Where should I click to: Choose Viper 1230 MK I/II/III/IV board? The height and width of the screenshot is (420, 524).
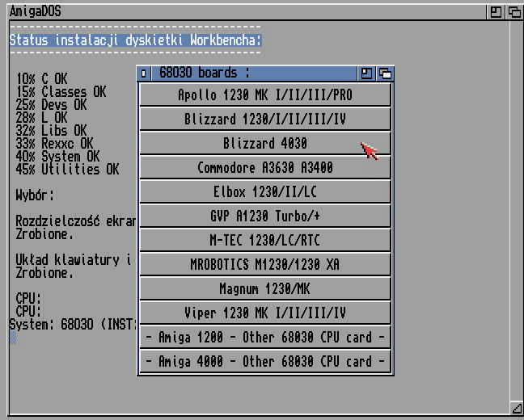[265, 313]
